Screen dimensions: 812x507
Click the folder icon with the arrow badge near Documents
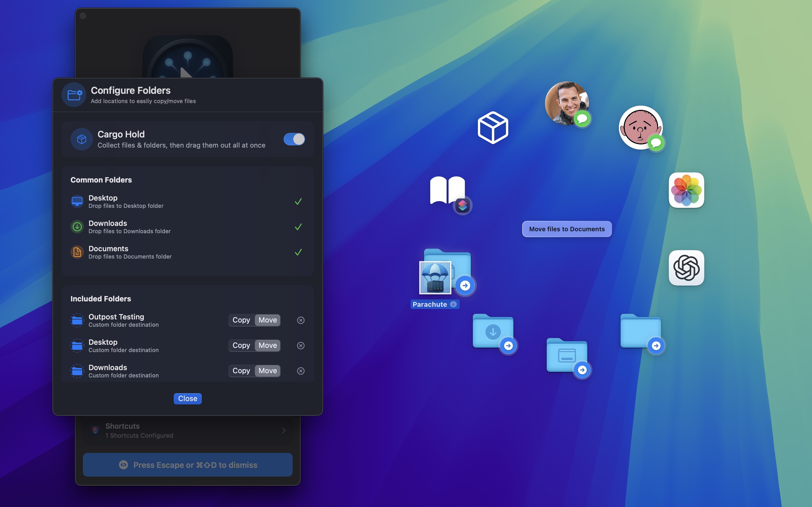[567, 356]
